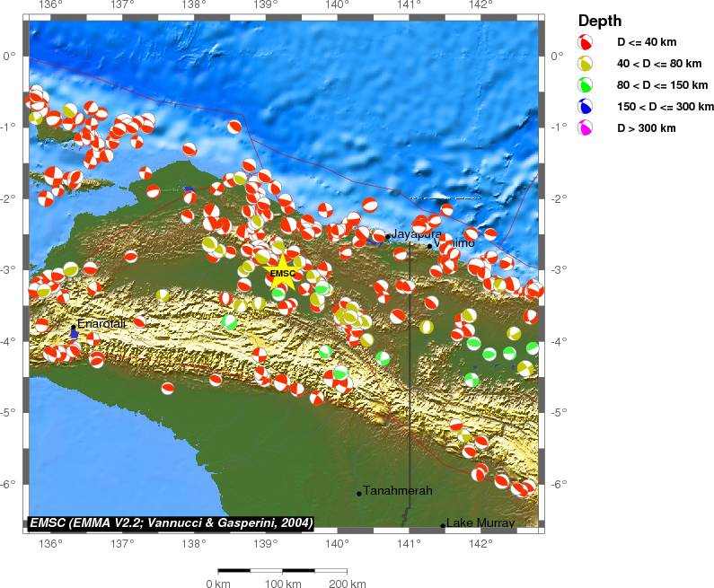Click the 140° longitude label on top axis
This screenshot has height=588, width=714.
[x=338, y=5]
